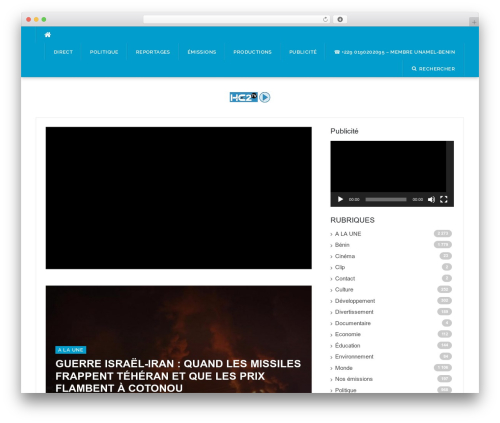Open the RECHERCHER search option

pyautogui.click(x=433, y=69)
